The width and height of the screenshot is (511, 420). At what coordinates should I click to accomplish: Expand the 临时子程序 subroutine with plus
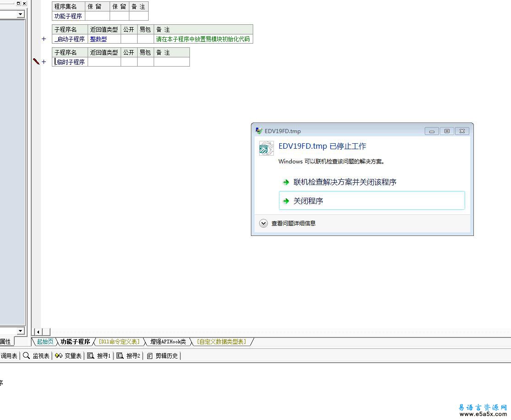point(44,62)
